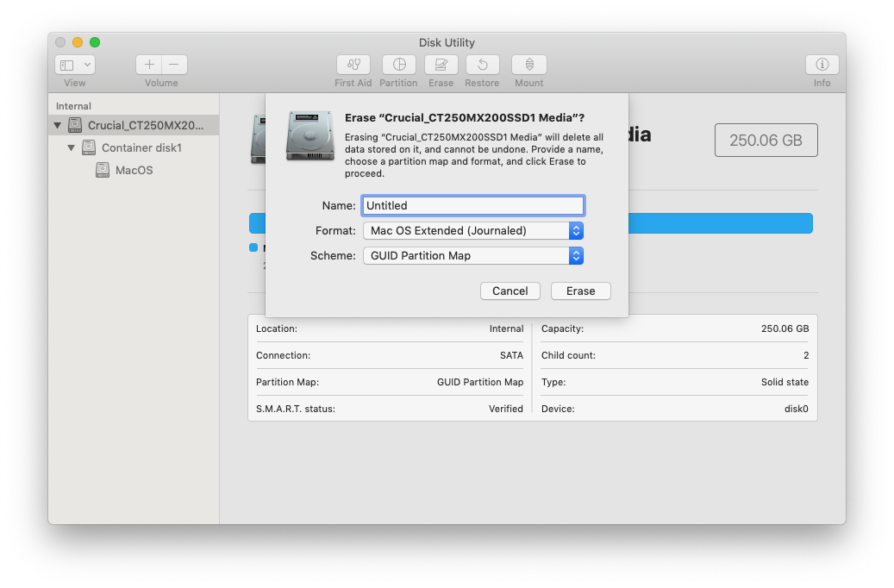Screen dimensions: 894x588
Task: Click the Restore toolbar icon
Action: tap(482, 65)
